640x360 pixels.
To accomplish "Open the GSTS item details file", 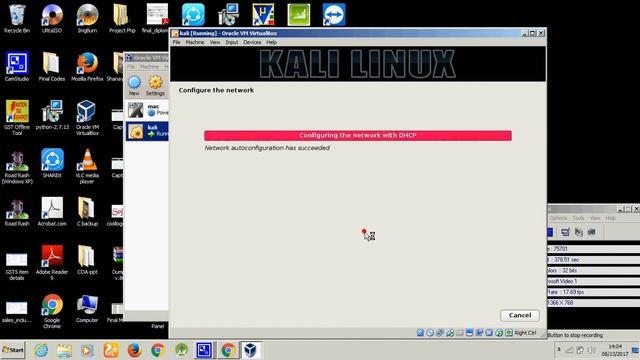I will [x=17, y=265].
